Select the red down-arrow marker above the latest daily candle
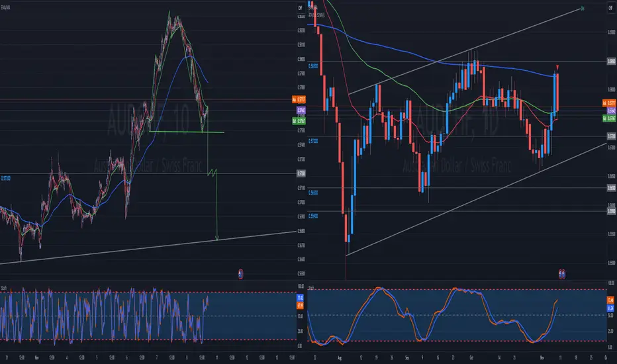 tap(557, 67)
